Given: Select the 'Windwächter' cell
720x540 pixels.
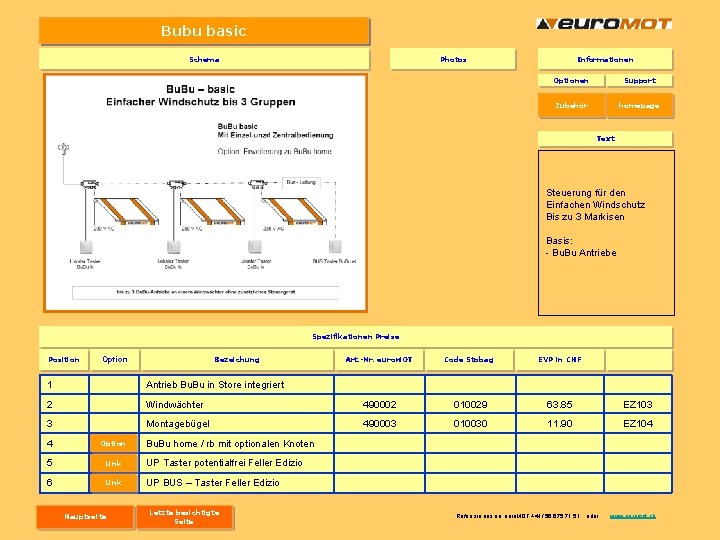Looking at the screenshot, I should [236, 405].
